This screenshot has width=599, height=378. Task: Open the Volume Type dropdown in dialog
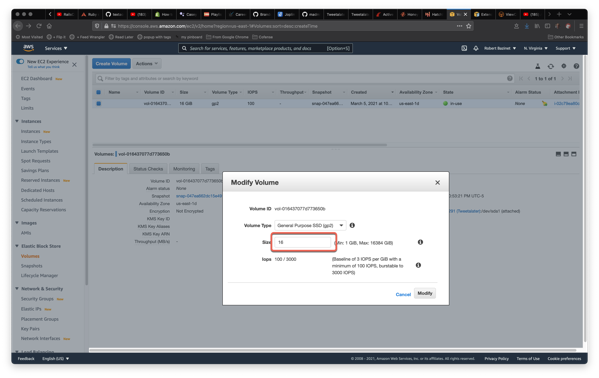[310, 226]
